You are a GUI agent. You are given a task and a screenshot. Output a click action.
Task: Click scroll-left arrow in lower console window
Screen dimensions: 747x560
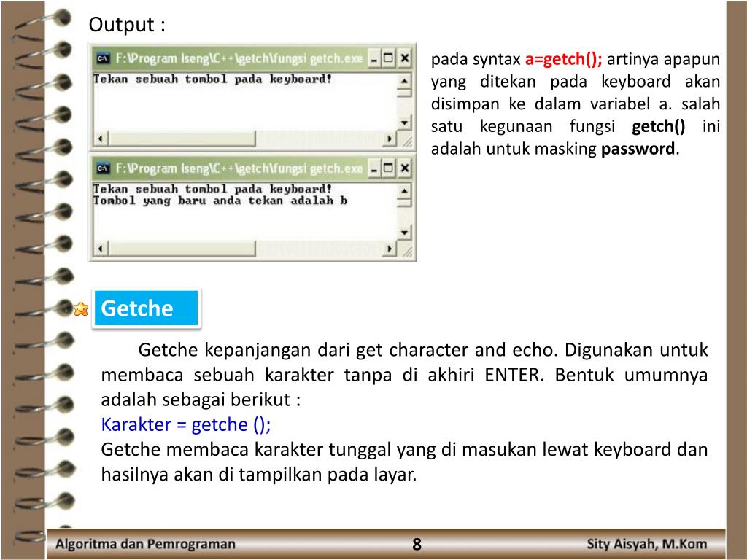(101, 249)
